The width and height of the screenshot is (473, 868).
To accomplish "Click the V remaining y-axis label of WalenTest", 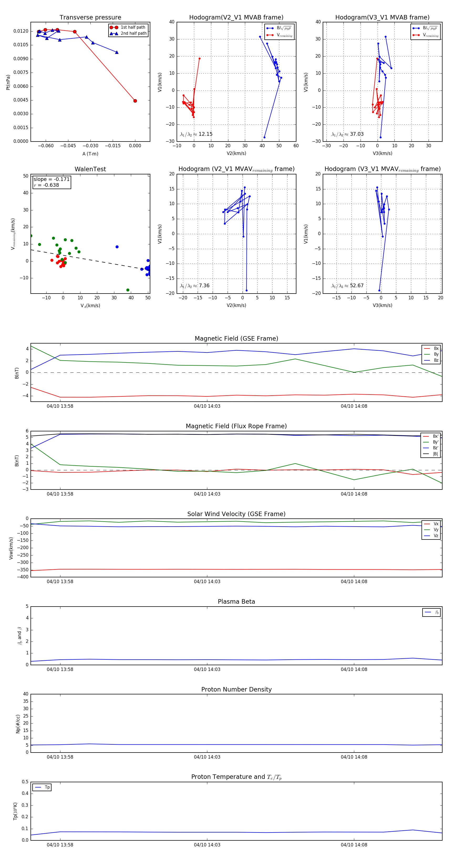I will point(13,234).
